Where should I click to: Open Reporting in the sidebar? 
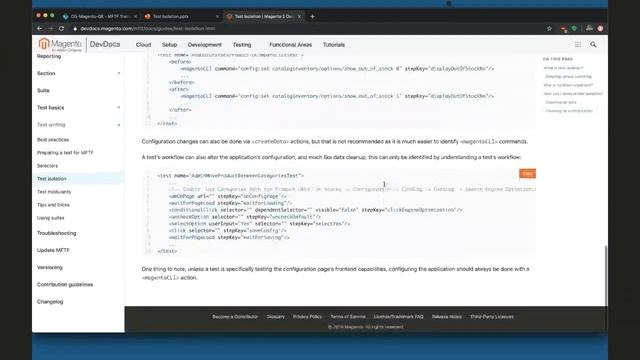49,56
